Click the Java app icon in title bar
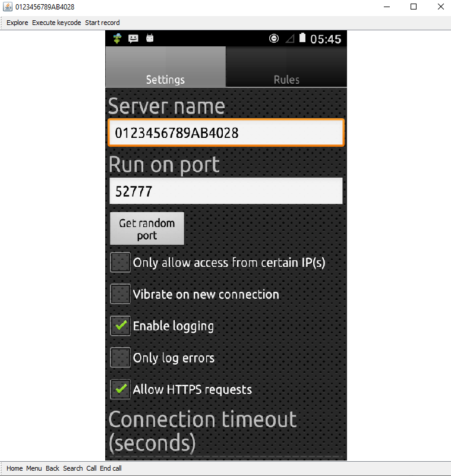This screenshot has height=476, width=451. point(8,7)
